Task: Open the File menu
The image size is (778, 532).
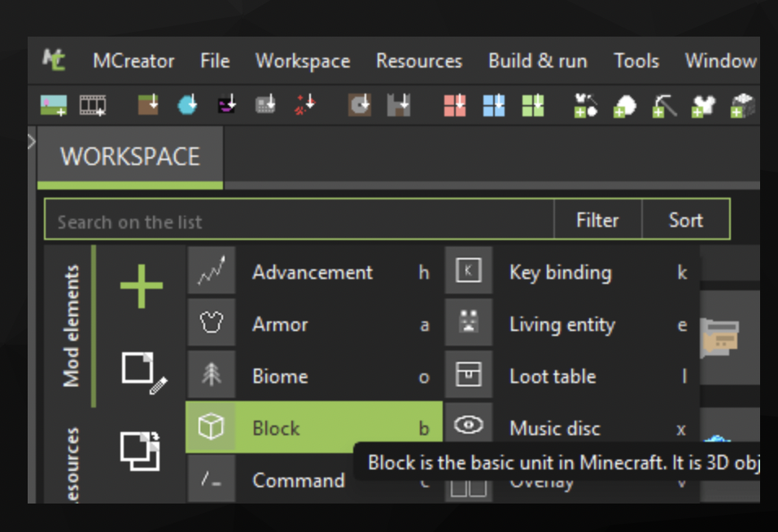Action: point(215,61)
